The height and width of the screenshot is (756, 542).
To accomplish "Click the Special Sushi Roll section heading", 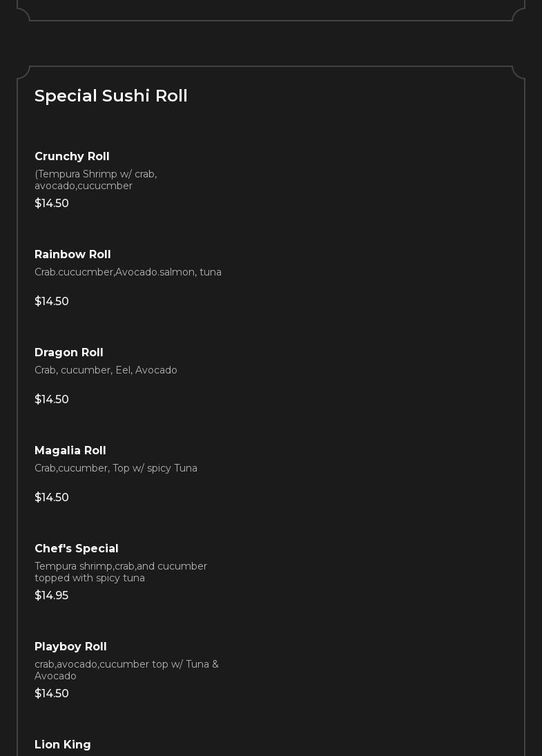I will pyautogui.click(x=111, y=96).
